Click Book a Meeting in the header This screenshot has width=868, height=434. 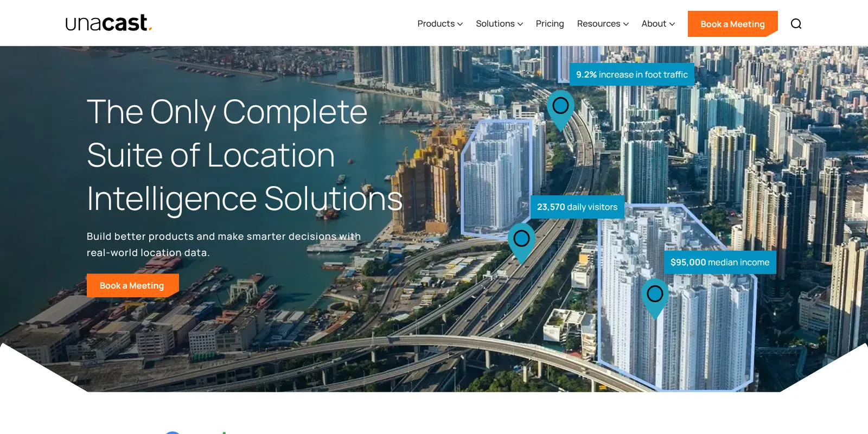click(732, 24)
